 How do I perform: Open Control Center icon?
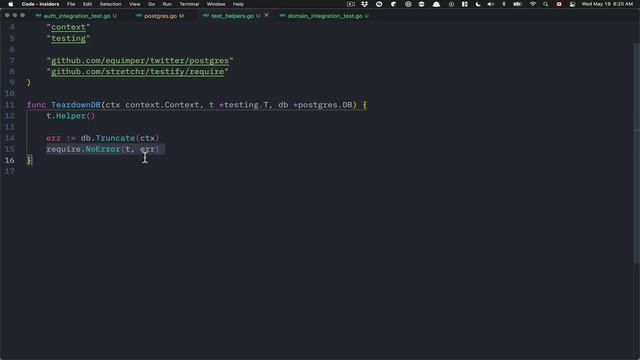tap(572, 4)
